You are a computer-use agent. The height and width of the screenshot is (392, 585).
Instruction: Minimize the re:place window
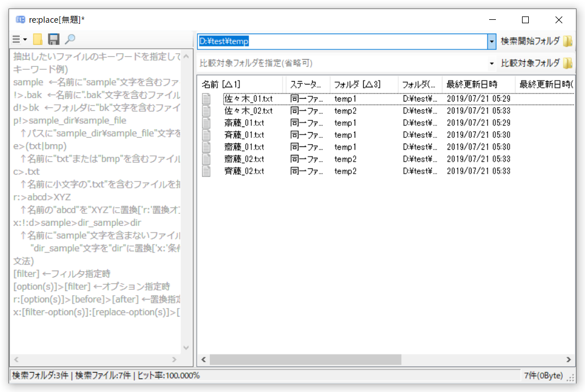click(493, 20)
